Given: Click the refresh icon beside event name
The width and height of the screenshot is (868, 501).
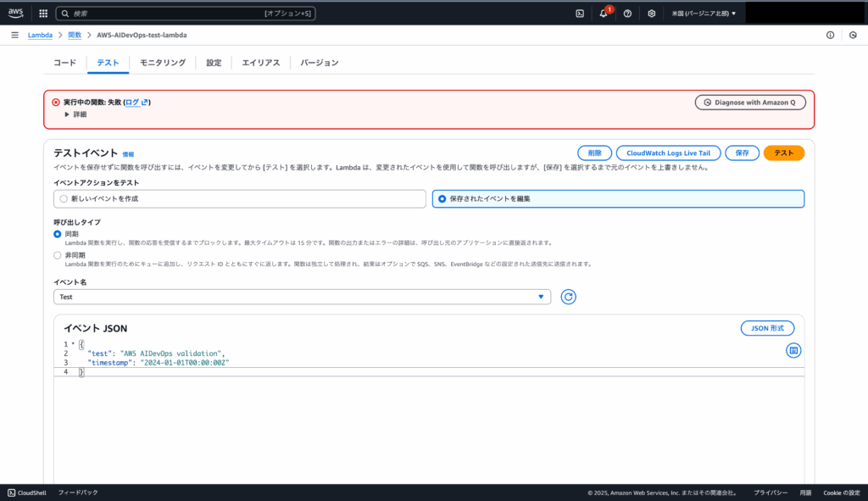Looking at the screenshot, I should tap(569, 297).
